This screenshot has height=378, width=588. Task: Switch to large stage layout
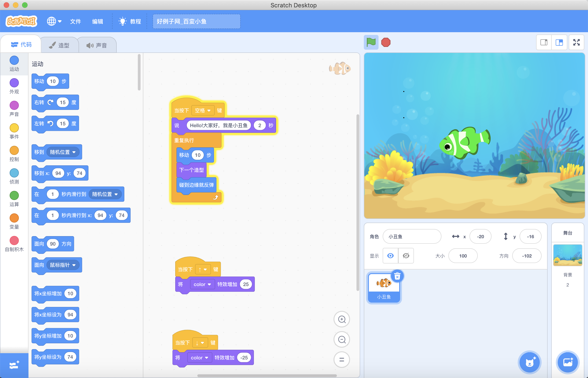[x=559, y=43]
